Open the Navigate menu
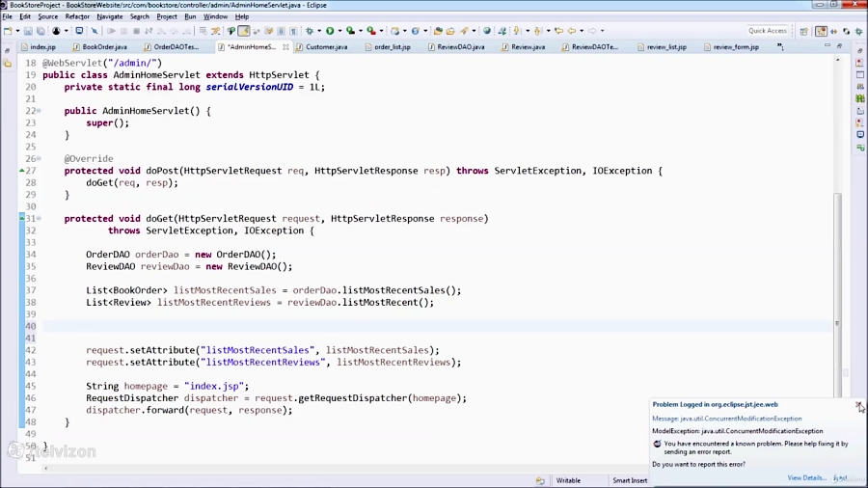 (x=110, y=16)
